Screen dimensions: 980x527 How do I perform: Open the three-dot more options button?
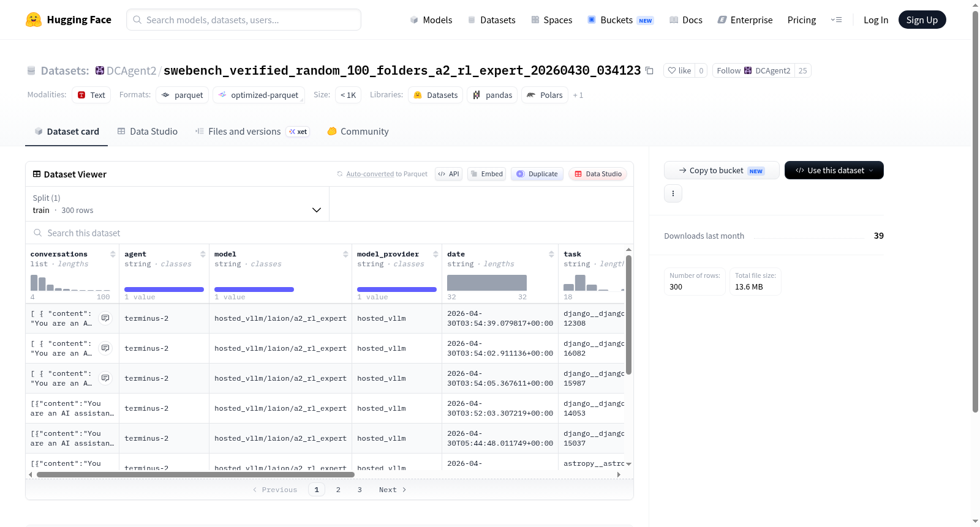673,193
